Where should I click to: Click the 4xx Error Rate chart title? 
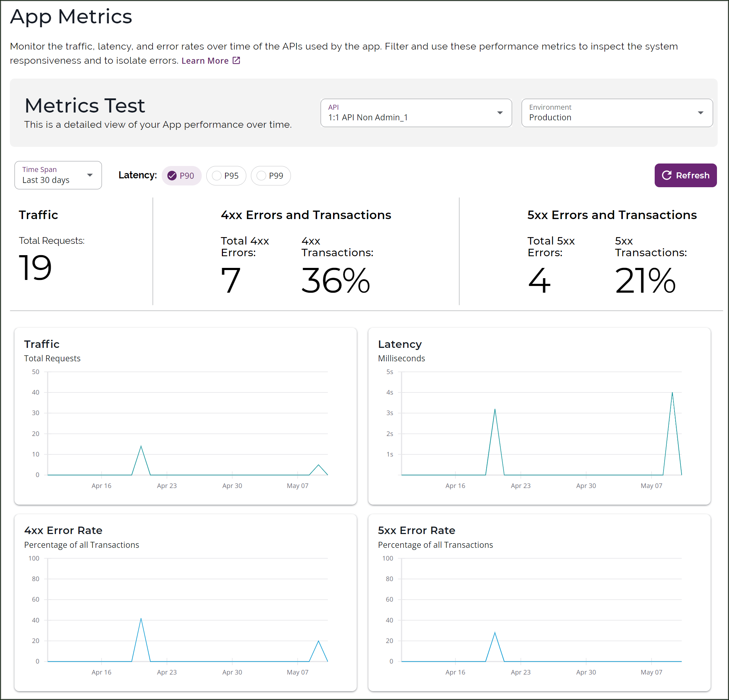[63, 530]
